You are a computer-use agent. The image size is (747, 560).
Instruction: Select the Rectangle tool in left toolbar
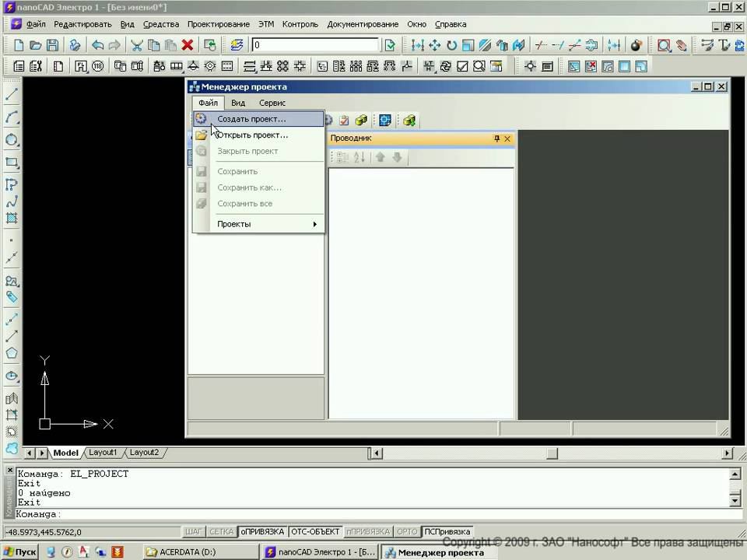[x=12, y=162]
